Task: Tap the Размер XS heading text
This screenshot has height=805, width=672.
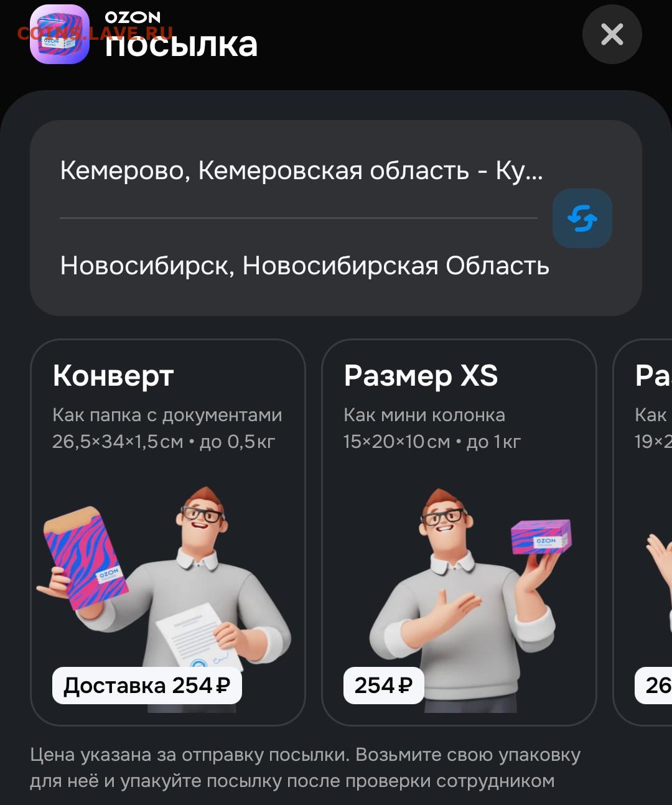Action: coord(421,376)
